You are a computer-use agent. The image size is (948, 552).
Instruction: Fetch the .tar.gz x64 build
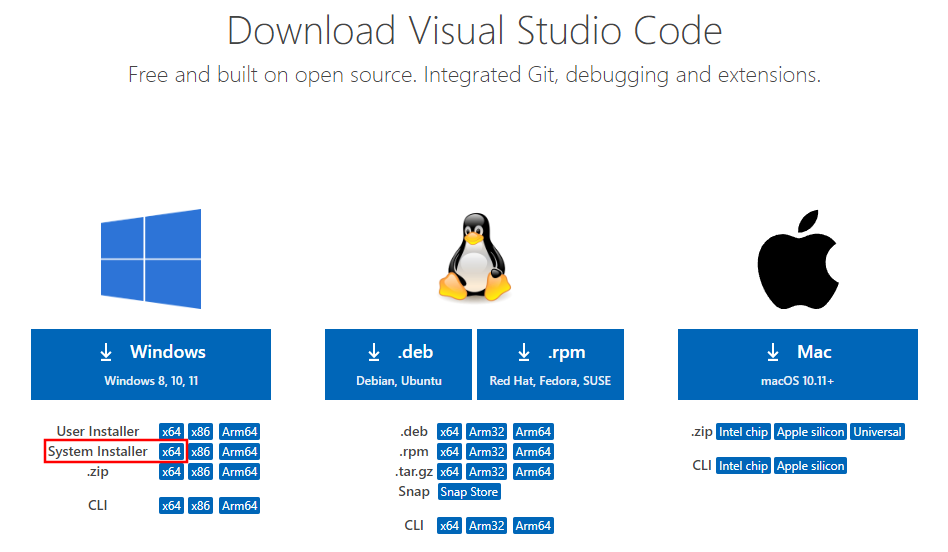coord(449,472)
